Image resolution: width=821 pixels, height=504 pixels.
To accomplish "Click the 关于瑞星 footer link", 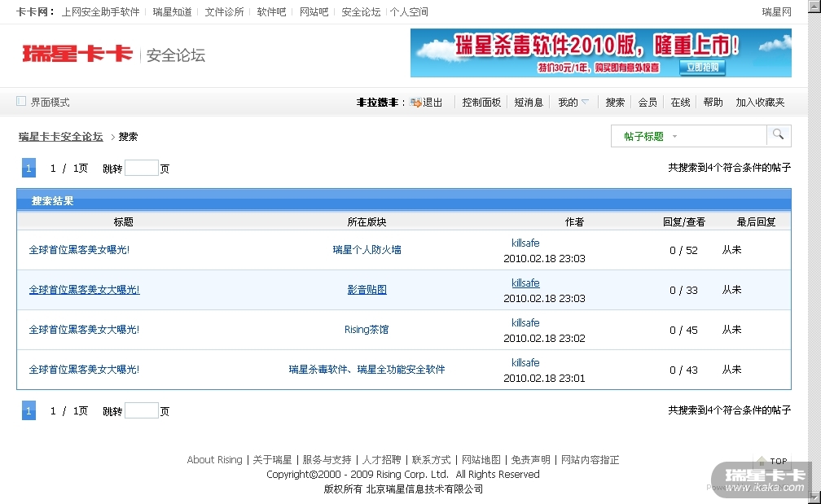I will (x=272, y=459).
